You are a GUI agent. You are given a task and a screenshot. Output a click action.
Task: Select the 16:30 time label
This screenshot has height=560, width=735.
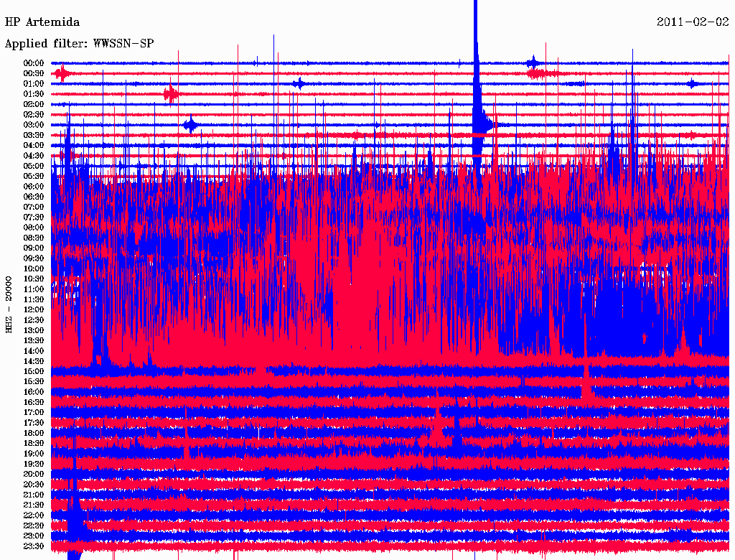click(x=34, y=403)
